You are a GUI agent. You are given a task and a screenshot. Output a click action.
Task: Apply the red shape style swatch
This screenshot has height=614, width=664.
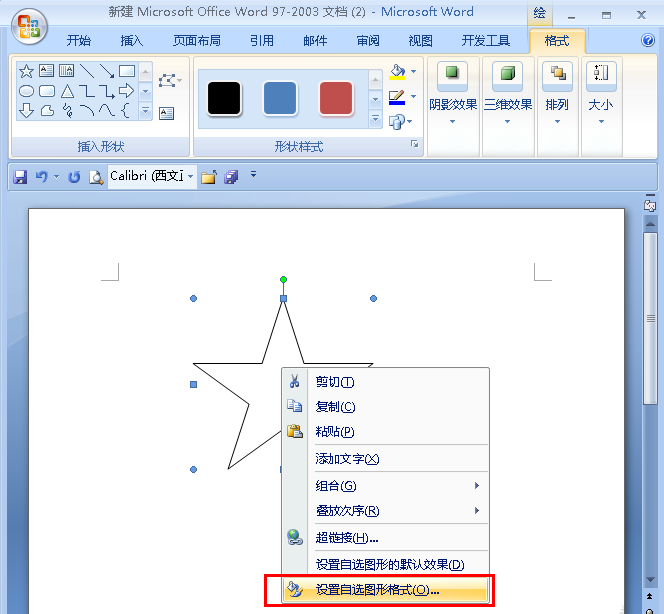336,98
